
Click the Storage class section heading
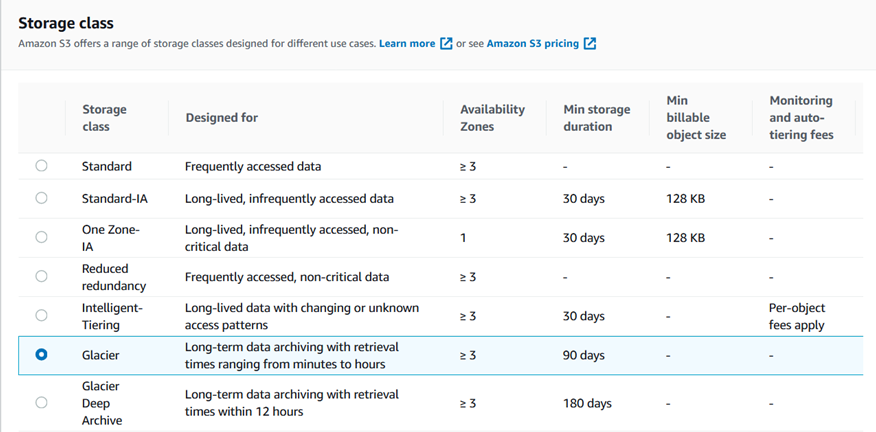[x=66, y=22]
